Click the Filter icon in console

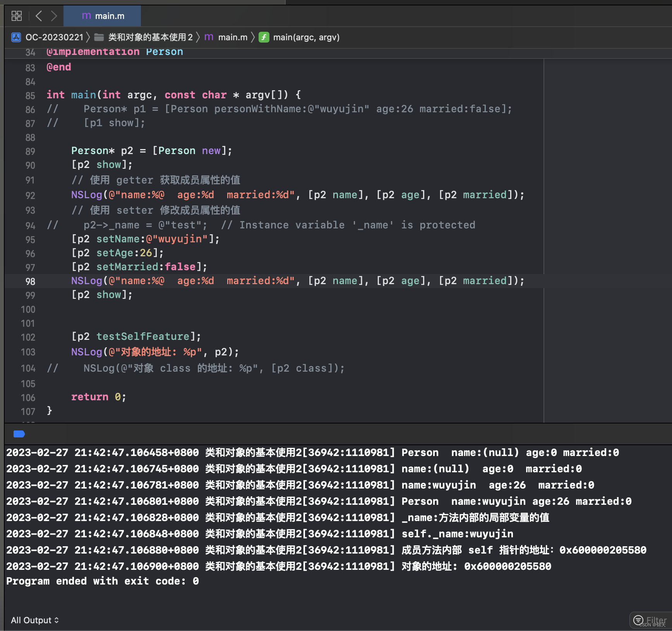click(638, 620)
